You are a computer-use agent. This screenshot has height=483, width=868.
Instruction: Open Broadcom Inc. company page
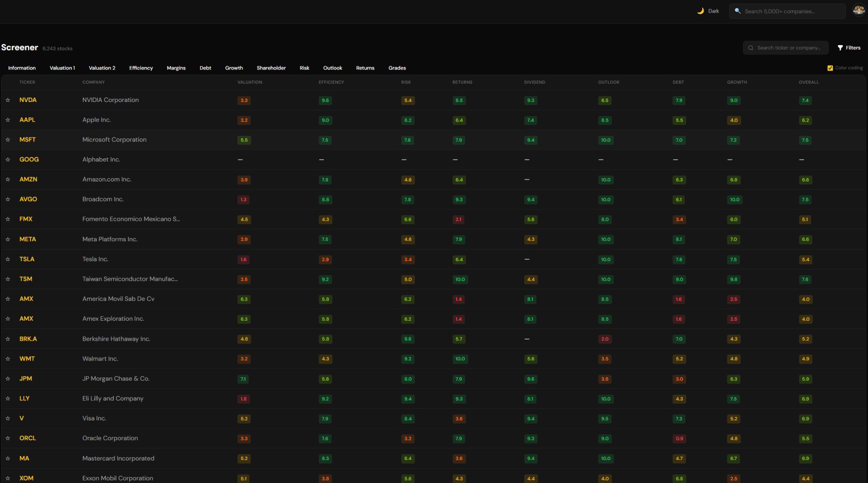pyautogui.click(x=103, y=199)
